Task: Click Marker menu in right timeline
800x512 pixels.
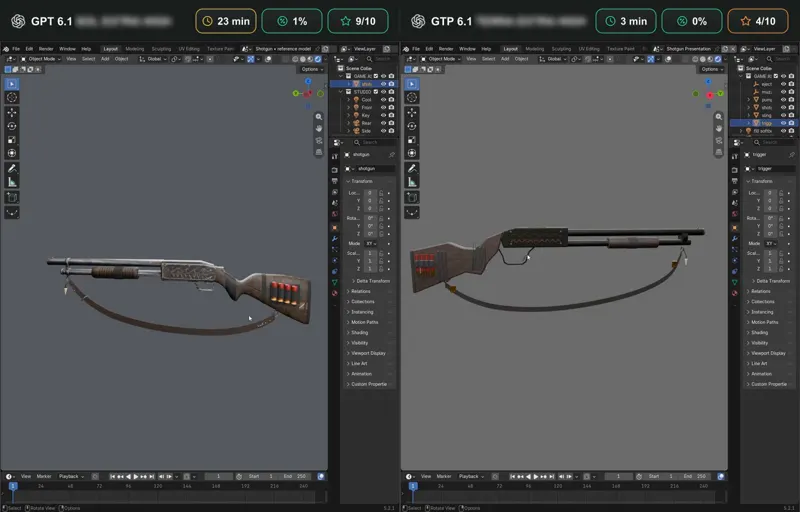Action: [444, 476]
